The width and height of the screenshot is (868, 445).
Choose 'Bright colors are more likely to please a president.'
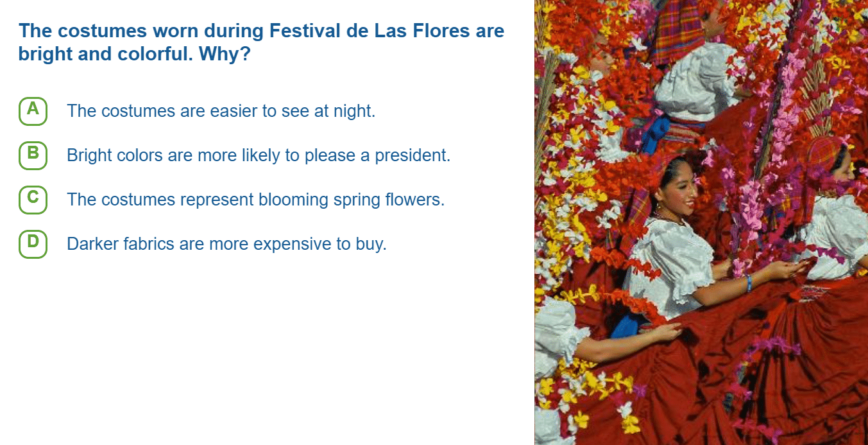tap(259, 155)
